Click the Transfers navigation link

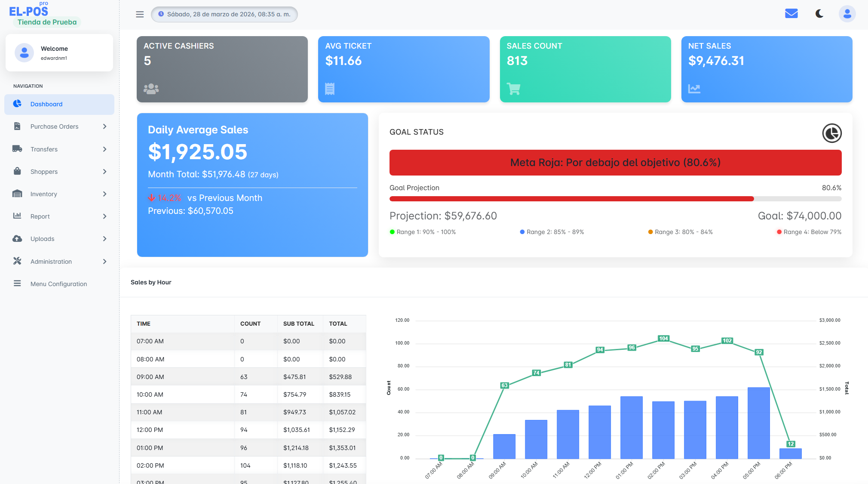pyautogui.click(x=44, y=149)
